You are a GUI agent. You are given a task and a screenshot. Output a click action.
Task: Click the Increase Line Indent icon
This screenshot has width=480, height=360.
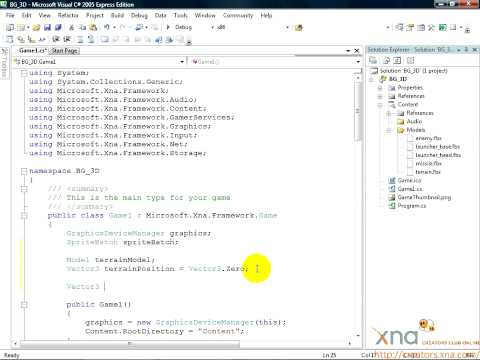[x=66, y=40]
